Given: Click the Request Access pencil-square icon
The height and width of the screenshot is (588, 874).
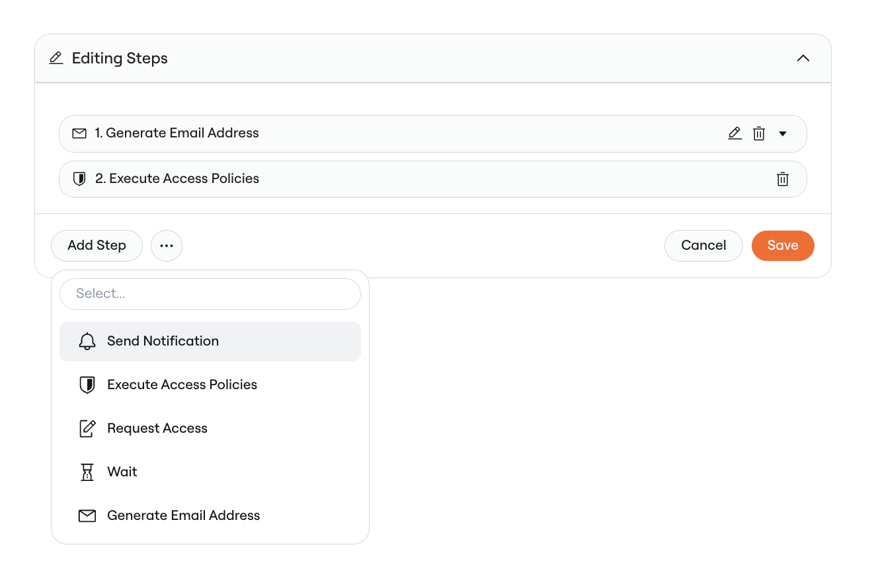Looking at the screenshot, I should coord(87,429).
